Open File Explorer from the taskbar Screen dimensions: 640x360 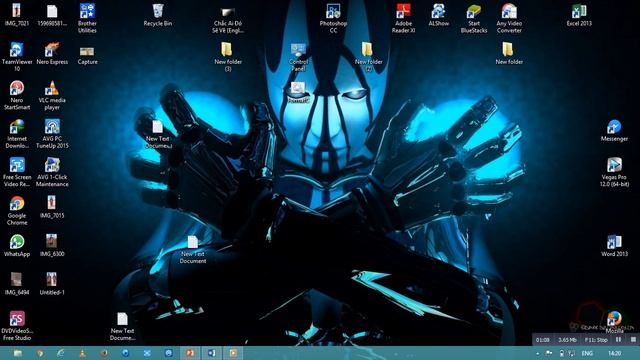pyautogui.click(x=18, y=353)
